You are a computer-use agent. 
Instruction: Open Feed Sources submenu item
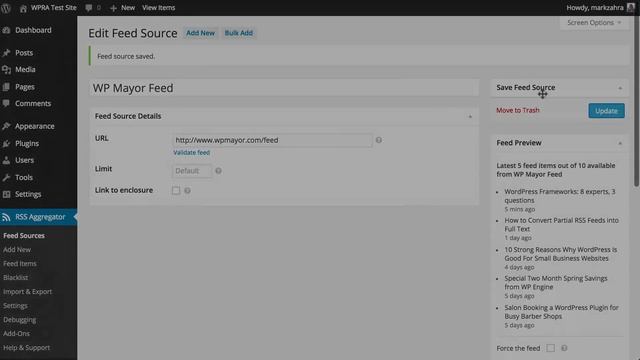[24, 236]
